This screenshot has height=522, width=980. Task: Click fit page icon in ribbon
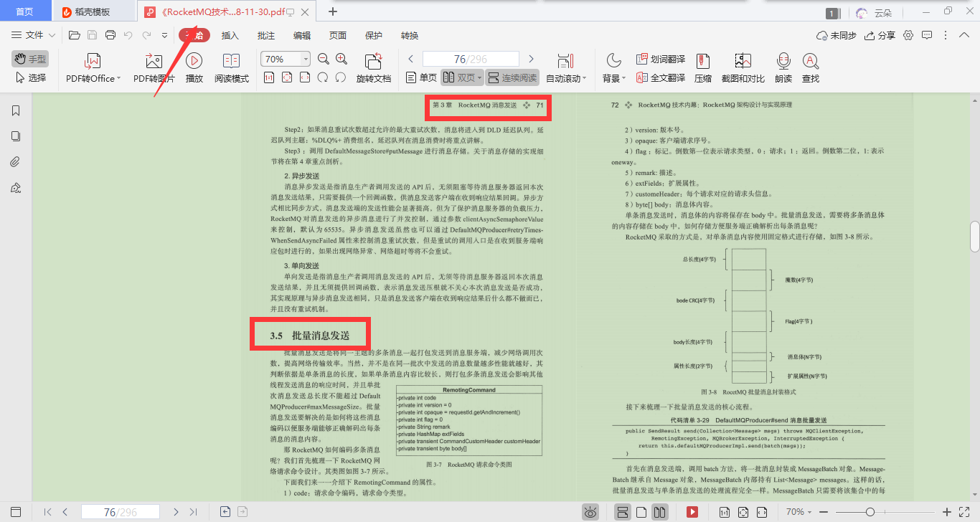287,77
